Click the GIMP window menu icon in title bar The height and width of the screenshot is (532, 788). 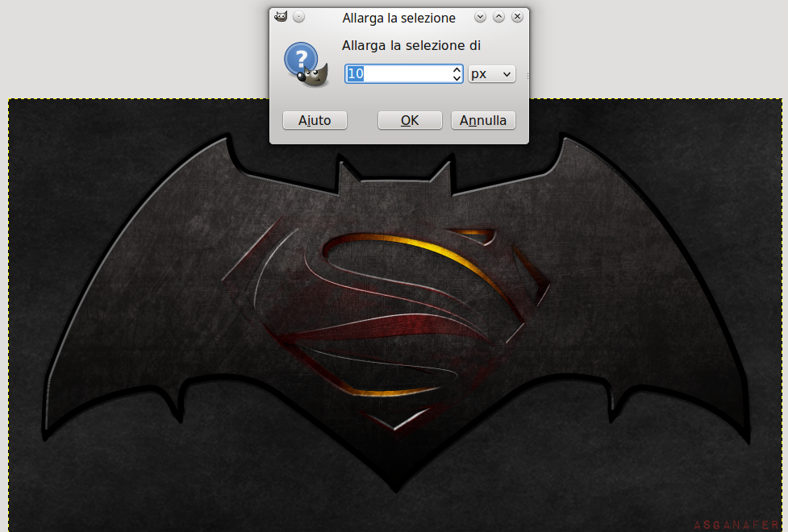(281, 17)
